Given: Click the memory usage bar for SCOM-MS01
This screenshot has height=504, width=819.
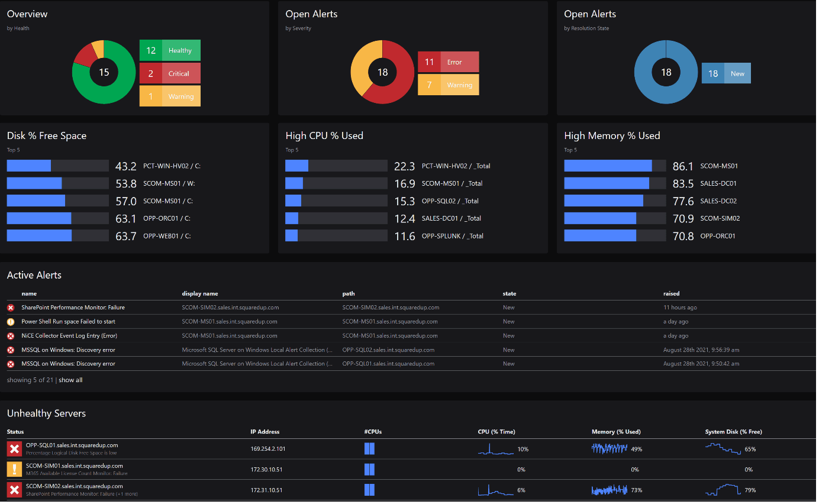Looking at the screenshot, I should [614, 166].
